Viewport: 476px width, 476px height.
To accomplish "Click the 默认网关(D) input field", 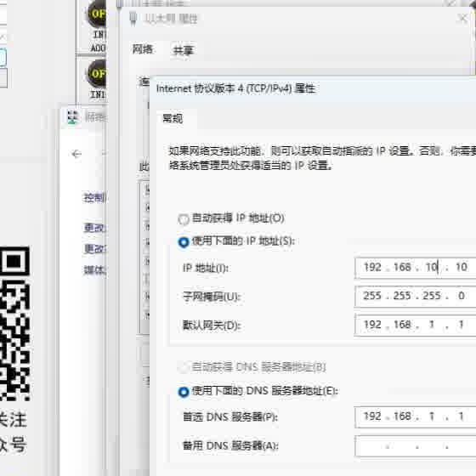I will pos(415,325).
